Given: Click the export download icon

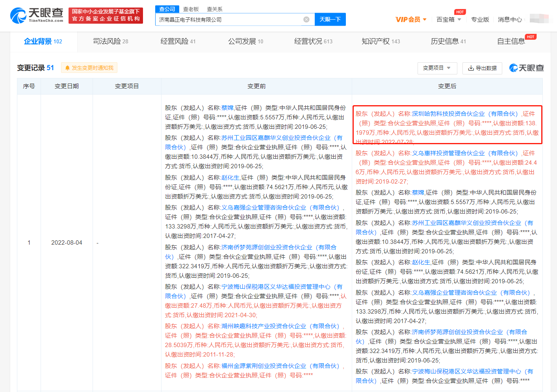Looking at the screenshot, I should point(471,68).
